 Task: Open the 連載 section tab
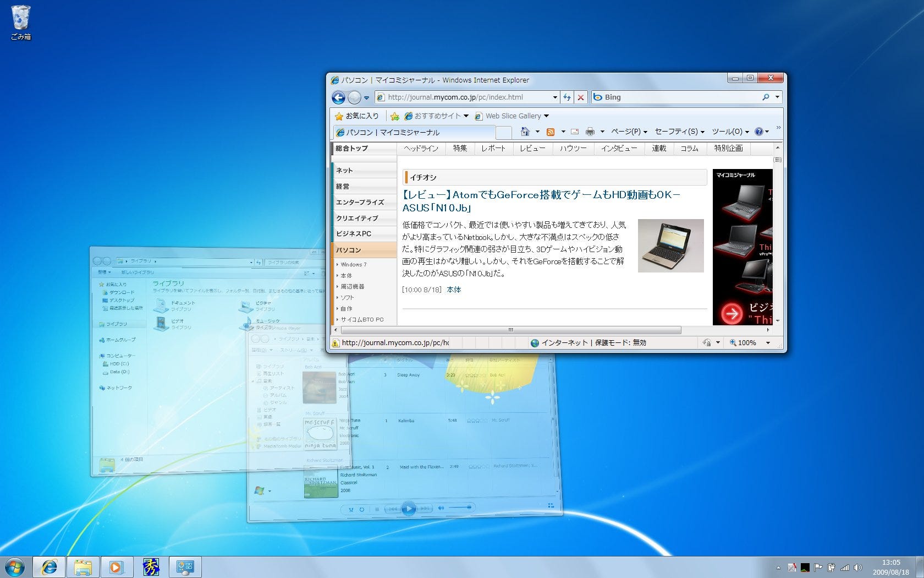click(659, 149)
